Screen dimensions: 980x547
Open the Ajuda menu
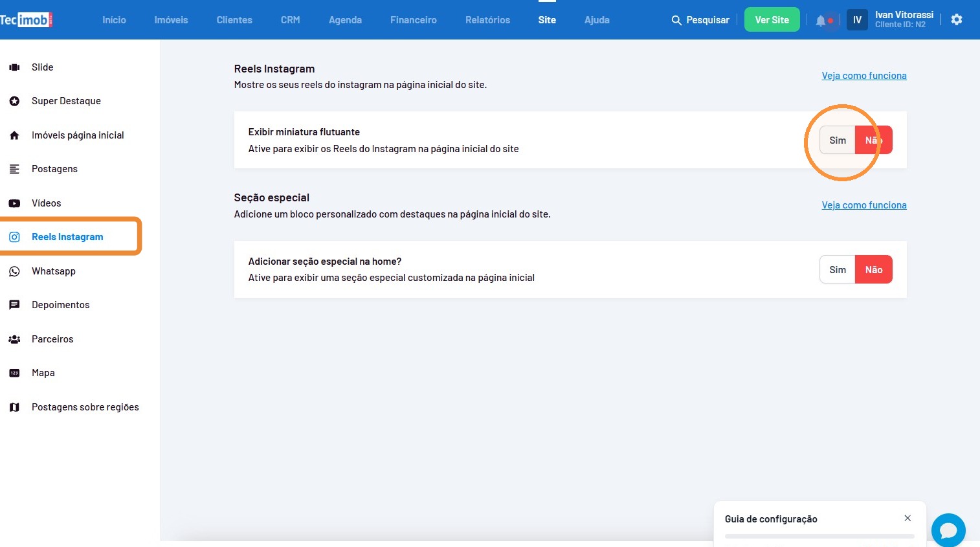[597, 20]
